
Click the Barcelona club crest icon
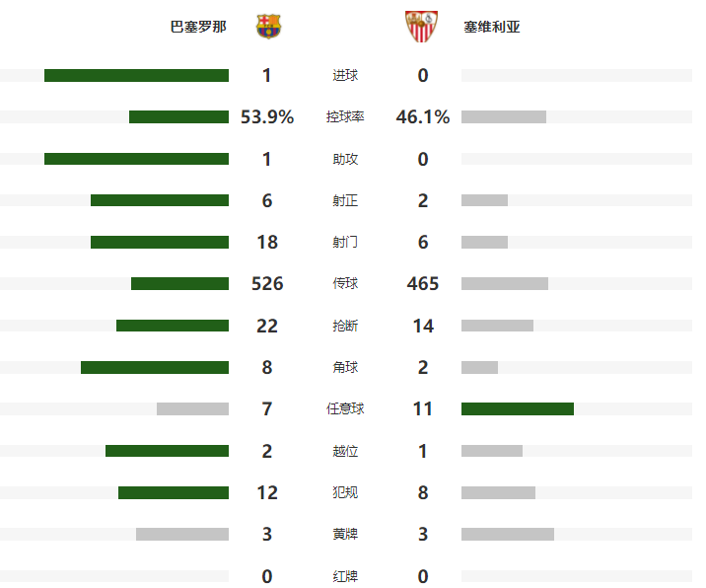268,26
